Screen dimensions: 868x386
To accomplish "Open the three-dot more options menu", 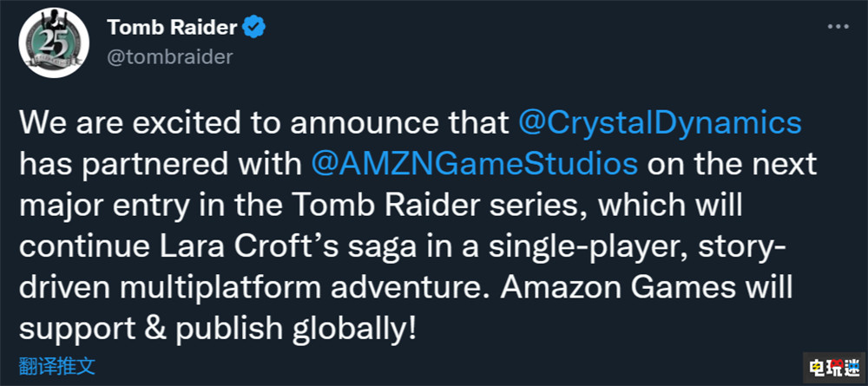I will pos(839,27).
